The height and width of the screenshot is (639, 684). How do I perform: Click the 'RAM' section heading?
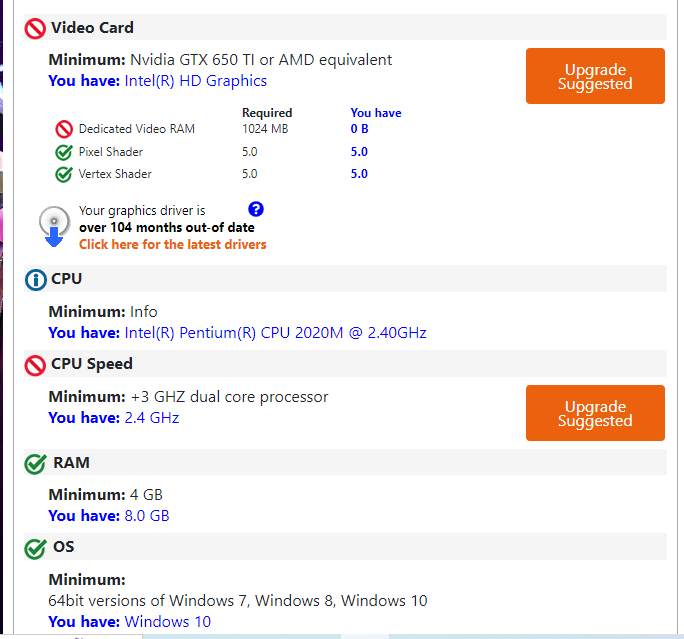point(71,463)
